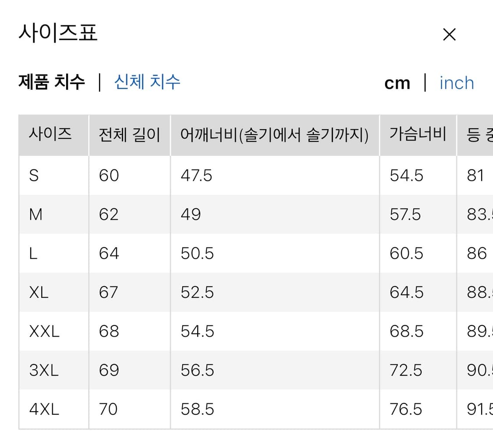Click the size S row label
The height and width of the screenshot is (448, 493).
click(37, 176)
